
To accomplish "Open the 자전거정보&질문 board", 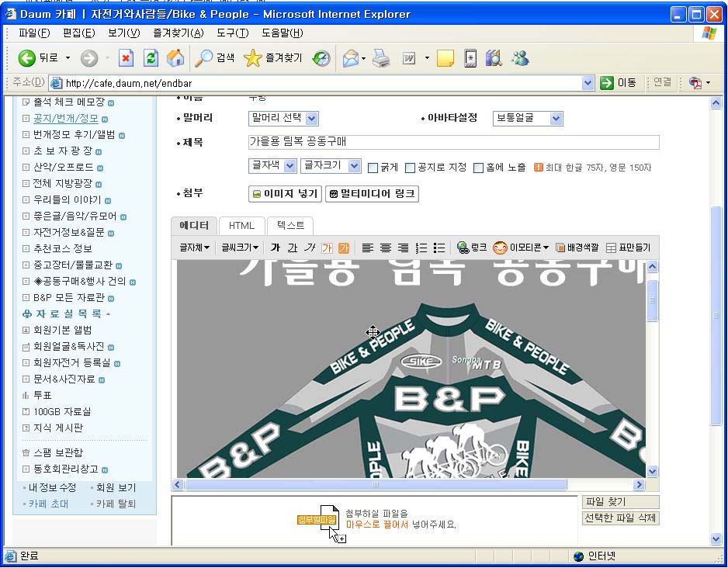I will [69, 233].
